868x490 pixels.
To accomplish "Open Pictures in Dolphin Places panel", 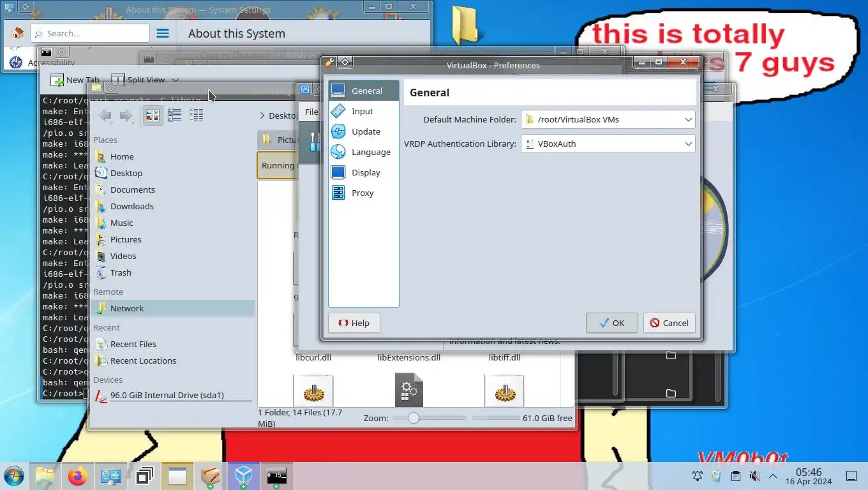I will point(173,239).
